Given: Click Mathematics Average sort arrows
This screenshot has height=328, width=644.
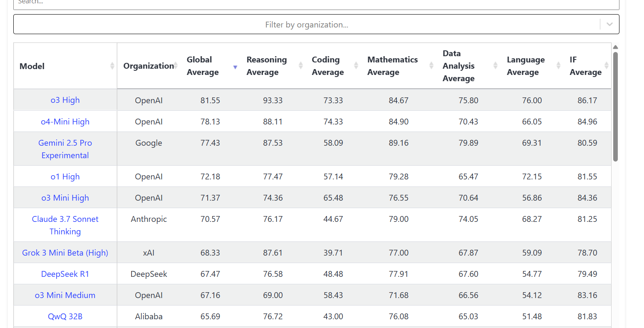Looking at the screenshot, I should [x=431, y=65].
